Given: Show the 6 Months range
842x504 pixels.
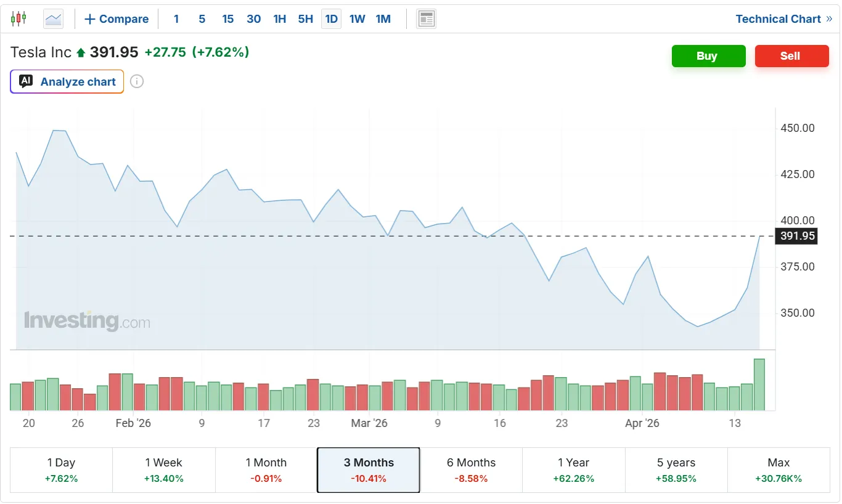Looking at the screenshot, I should tap(471, 469).
